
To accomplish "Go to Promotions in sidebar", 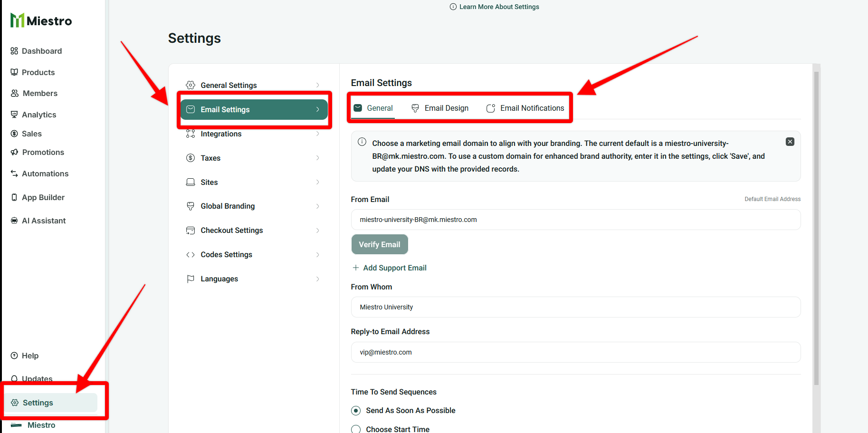I will coord(37,152).
